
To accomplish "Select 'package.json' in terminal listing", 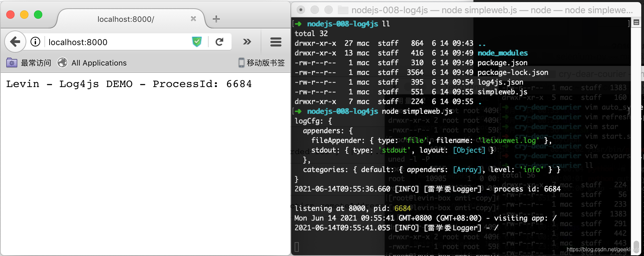I will pyautogui.click(x=503, y=63).
